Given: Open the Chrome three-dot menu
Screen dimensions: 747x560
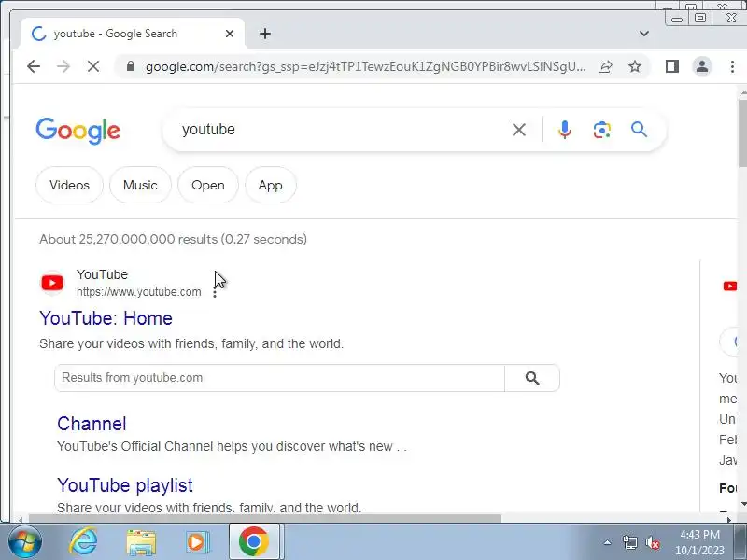Looking at the screenshot, I should [x=732, y=66].
